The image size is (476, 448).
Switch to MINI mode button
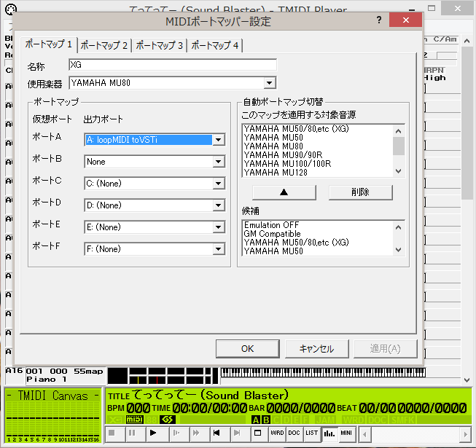pyautogui.click(x=346, y=433)
